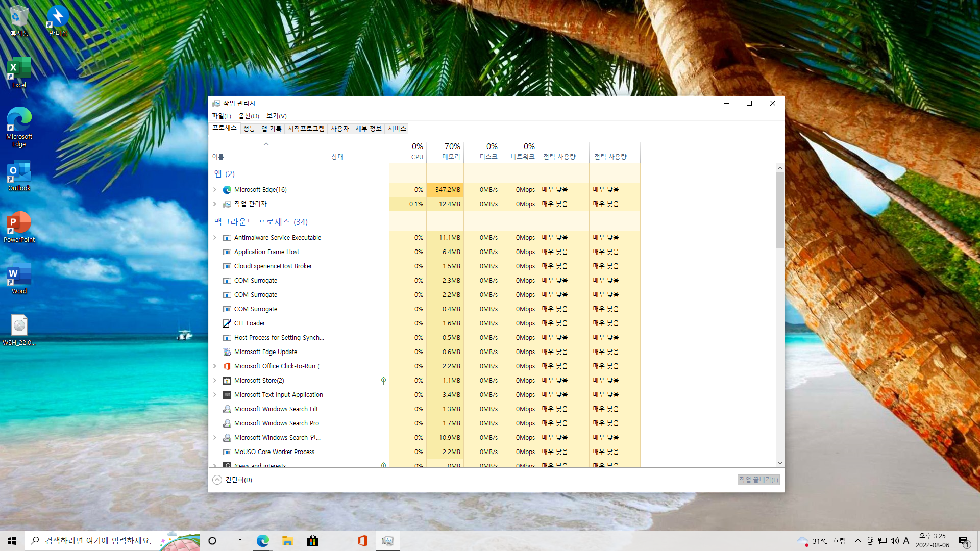Open the clock and date flyout
The image size is (980, 551).
pos(932,541)
